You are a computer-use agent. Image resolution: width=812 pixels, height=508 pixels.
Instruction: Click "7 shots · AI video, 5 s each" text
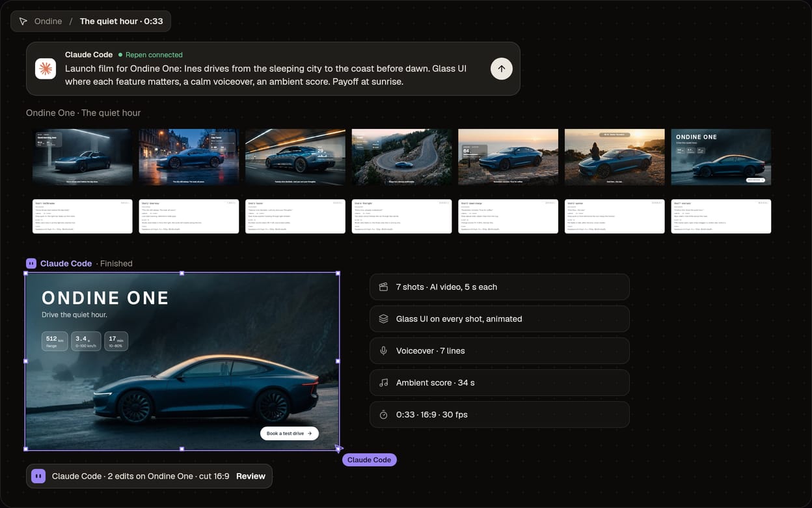coord(446,287)
